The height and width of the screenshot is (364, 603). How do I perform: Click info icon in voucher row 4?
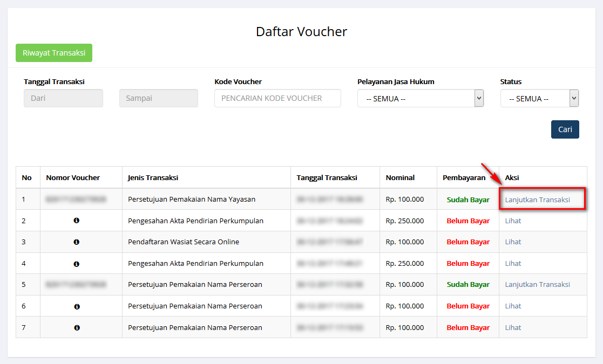tap(77, 264)
